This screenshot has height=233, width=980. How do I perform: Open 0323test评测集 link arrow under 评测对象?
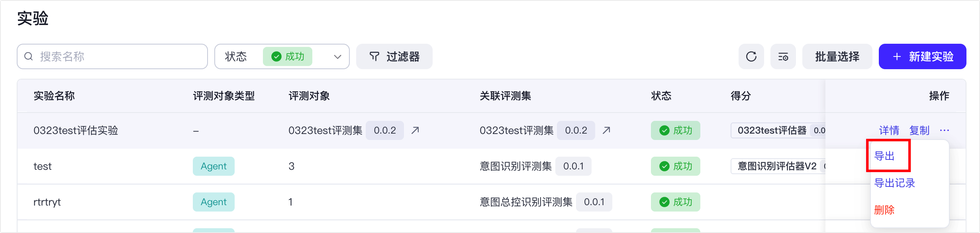(x=415, y=130)
